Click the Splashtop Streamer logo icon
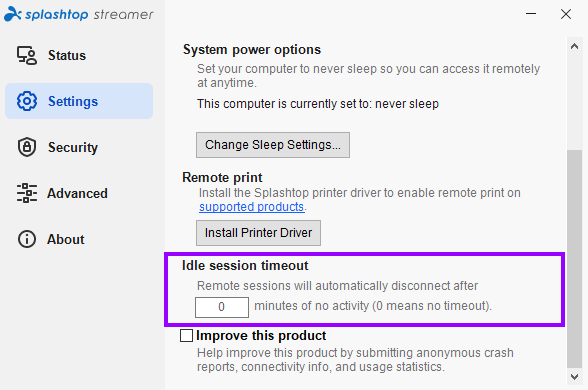588x390 pixels. click(12, 14)
